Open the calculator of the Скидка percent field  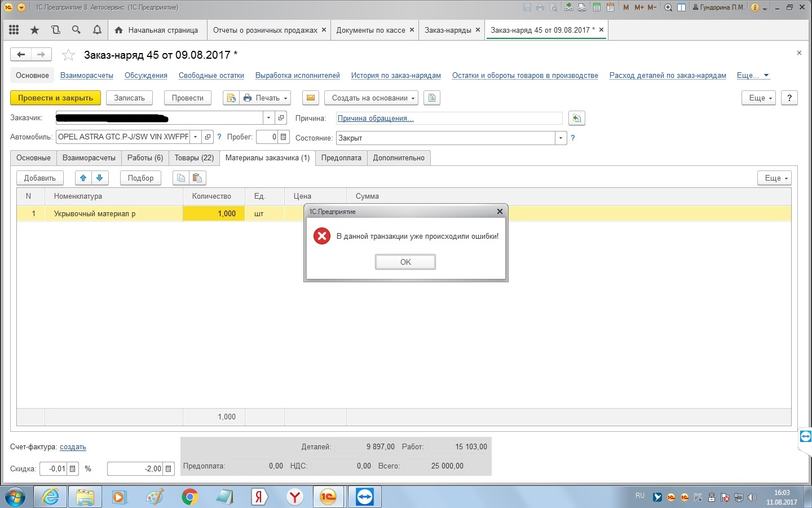tap(73, 468)
